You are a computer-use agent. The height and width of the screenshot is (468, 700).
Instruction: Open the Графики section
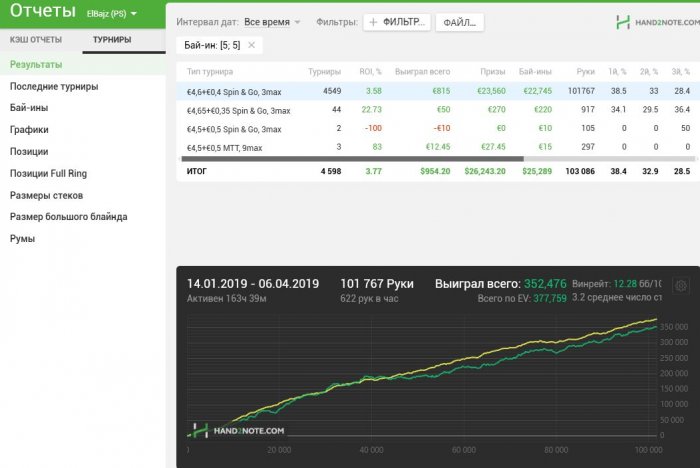[x=29, y=130]
